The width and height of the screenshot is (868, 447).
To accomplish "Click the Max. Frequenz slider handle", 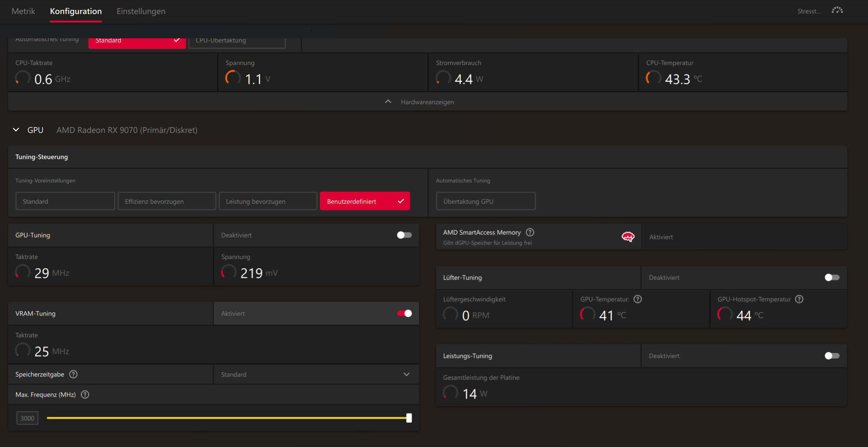I will (x=409, y=418).
